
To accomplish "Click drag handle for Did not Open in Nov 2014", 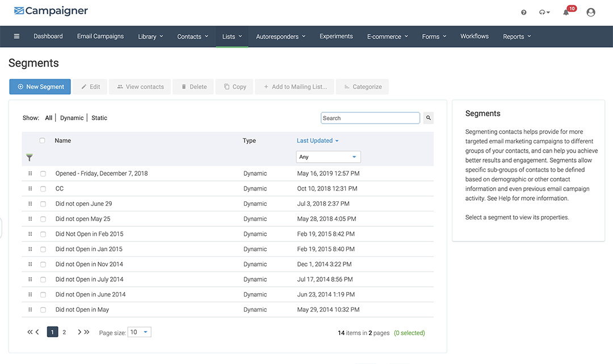I will click(x=30, y=264).
